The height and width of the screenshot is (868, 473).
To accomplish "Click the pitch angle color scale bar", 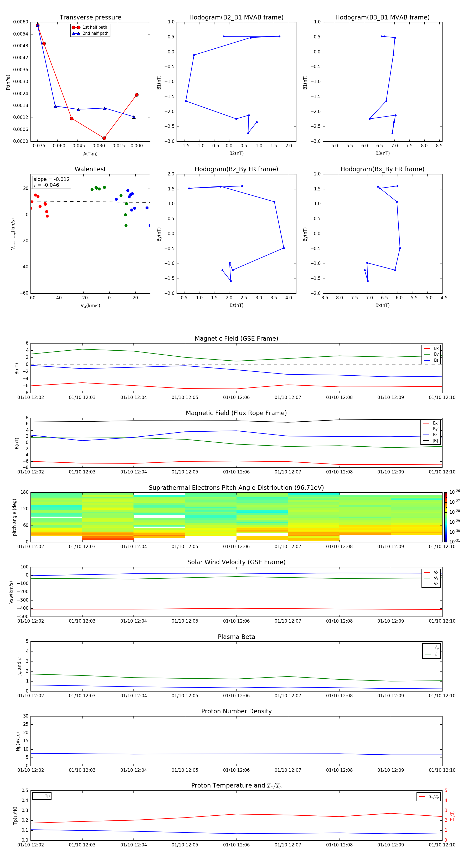I will pos(446,517).
